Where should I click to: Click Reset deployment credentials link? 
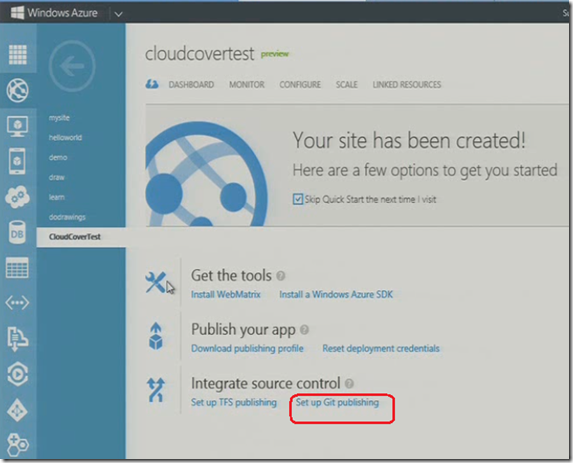click(x=381, y=348)
